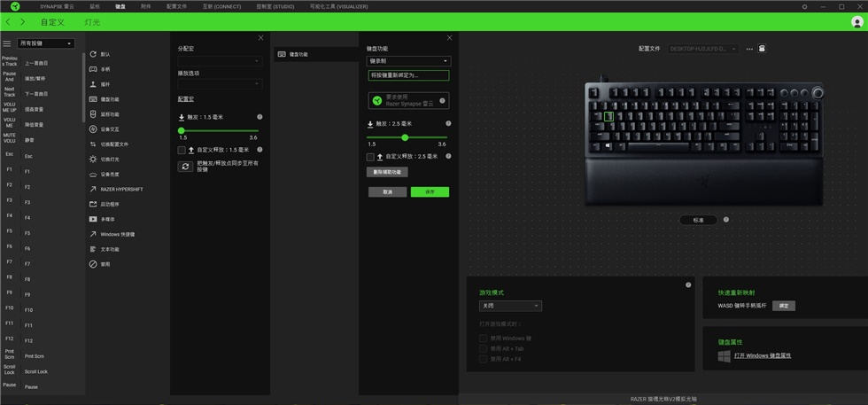Click the Razer logo icon in title bar
This screenshot has height=405, width=868.
point(16,7)
